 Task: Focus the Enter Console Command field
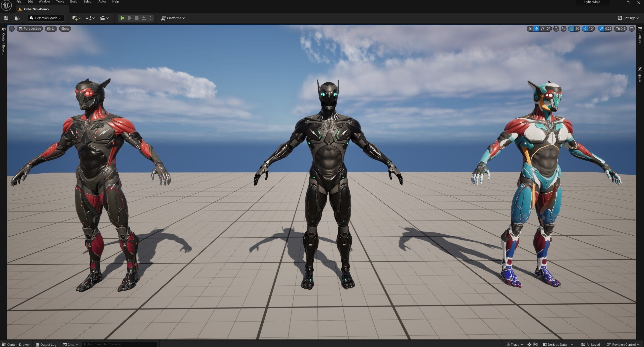pos(119,344)
